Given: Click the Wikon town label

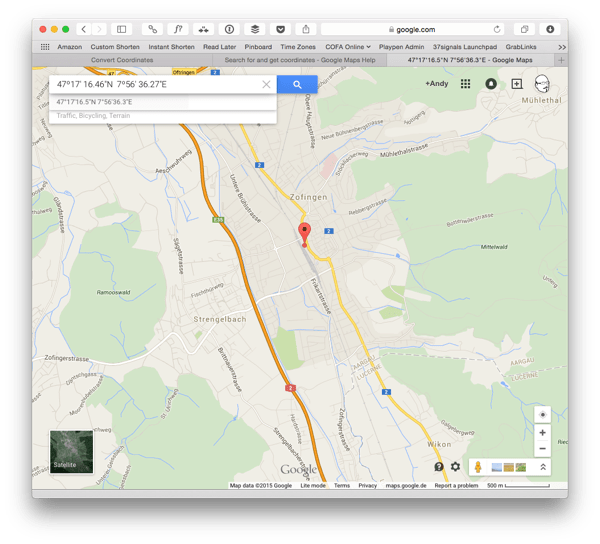Looking at the screenshot, I should pyautogui.click(x=439, y=444).
